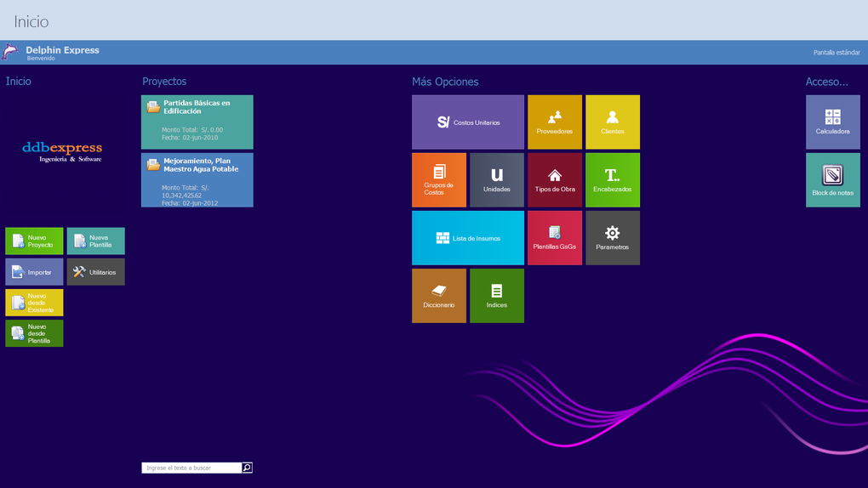Click the Nueva Plantilla button
Screen dimensions: 868x488
tap(96, 241)
